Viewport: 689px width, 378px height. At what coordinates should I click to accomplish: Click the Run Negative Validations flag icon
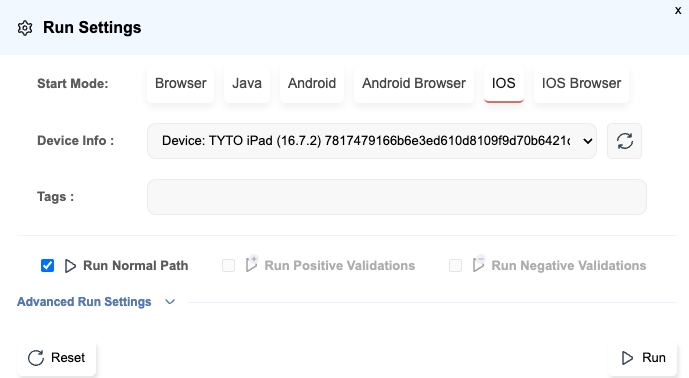click(x=479, y=264)
